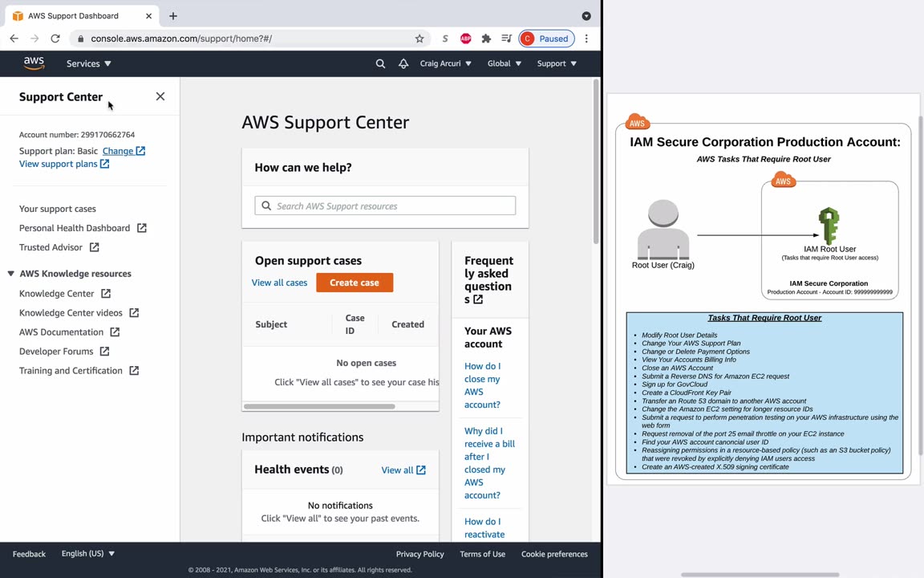Screen dimensions: 924x578
Task: Click the S extension icon in toolbar
Action: (445, 39)
